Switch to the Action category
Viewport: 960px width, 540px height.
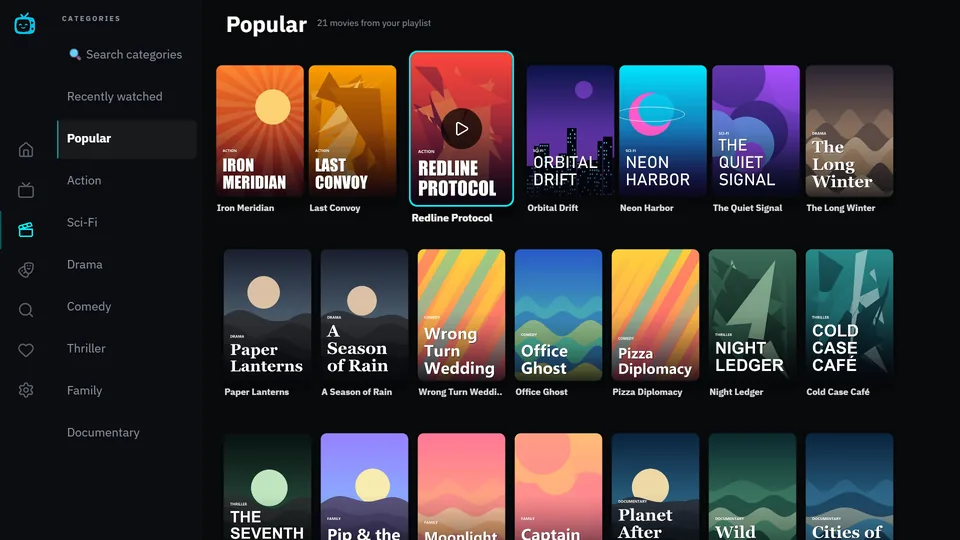pyautogui.click(x=127, y=181)
